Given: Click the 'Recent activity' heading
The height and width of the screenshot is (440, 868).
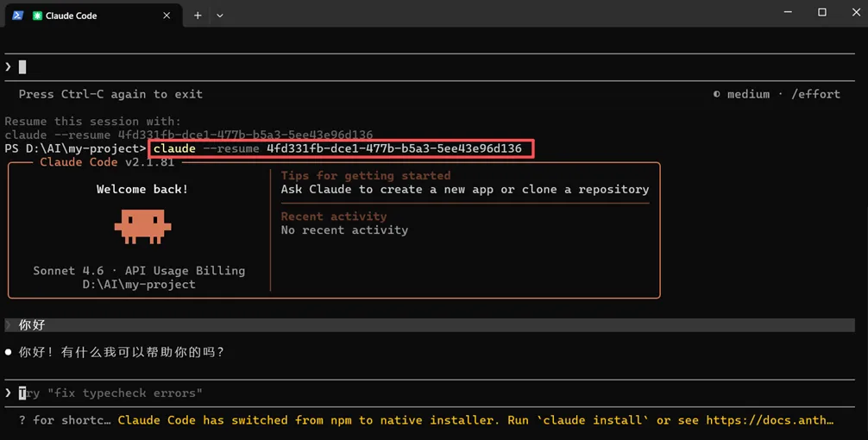Looking at the screenshot, I should pyautogui.click(x=334, y=217).
